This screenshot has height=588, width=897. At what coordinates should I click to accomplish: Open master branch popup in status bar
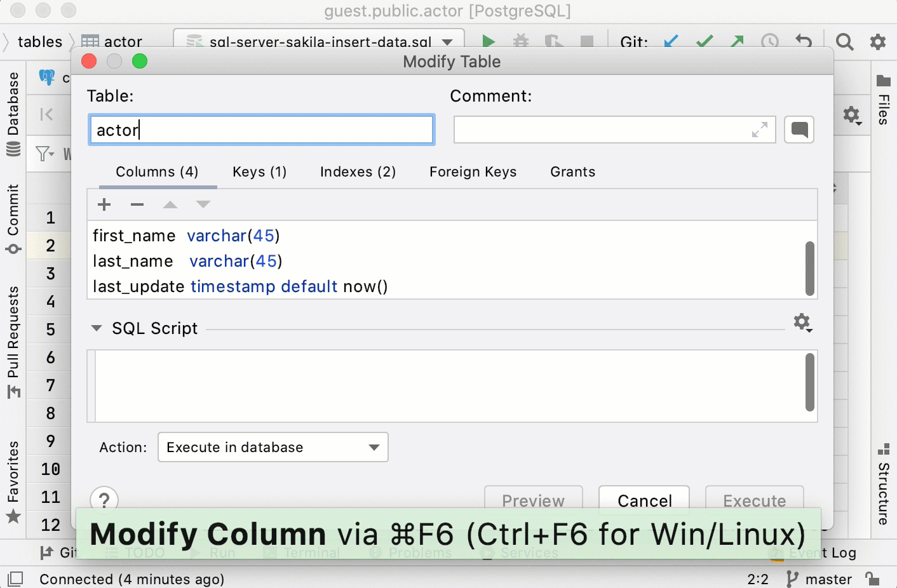pos(819,578)
